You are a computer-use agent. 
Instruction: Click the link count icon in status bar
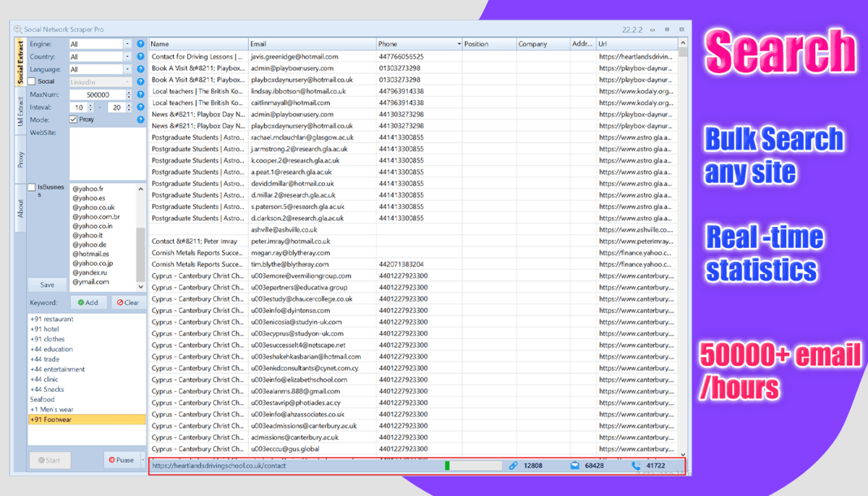pos(514,466)
